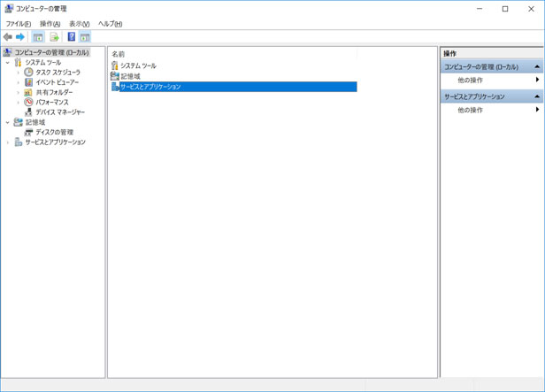Click the Forward arrow toolbar icon
The width and height of the screenshot is (545, 392).
[x=20, y=37]
